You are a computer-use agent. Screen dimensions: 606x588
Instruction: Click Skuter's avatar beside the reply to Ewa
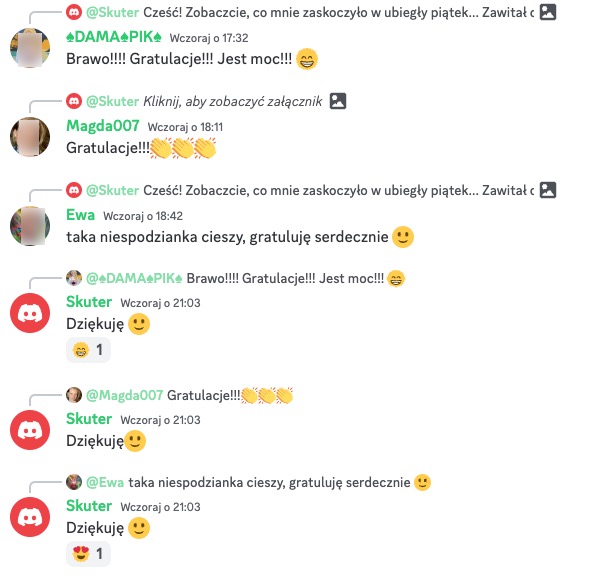pyautogui.click(x=30, y=517)
